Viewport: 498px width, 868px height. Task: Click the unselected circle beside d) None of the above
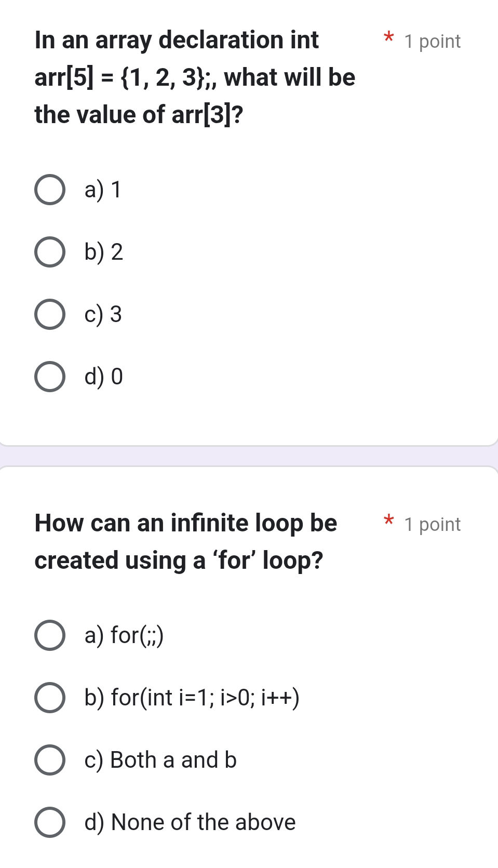click(49, 822)
